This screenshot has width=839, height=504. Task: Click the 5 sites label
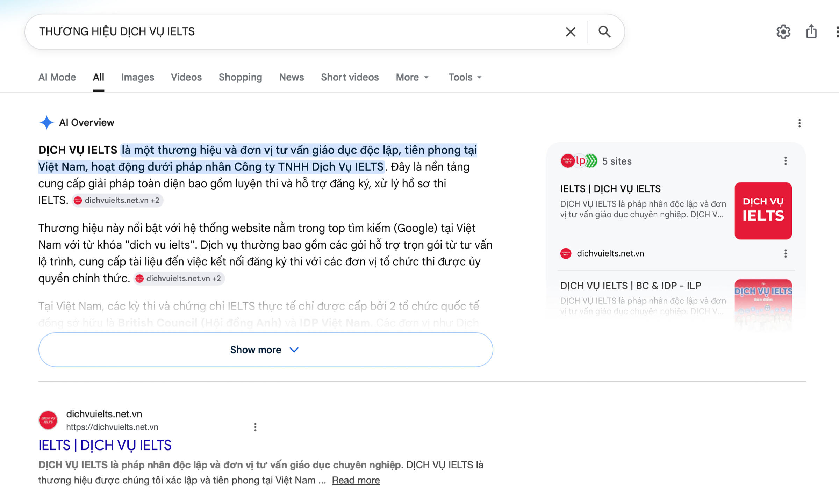pos(617,161)
